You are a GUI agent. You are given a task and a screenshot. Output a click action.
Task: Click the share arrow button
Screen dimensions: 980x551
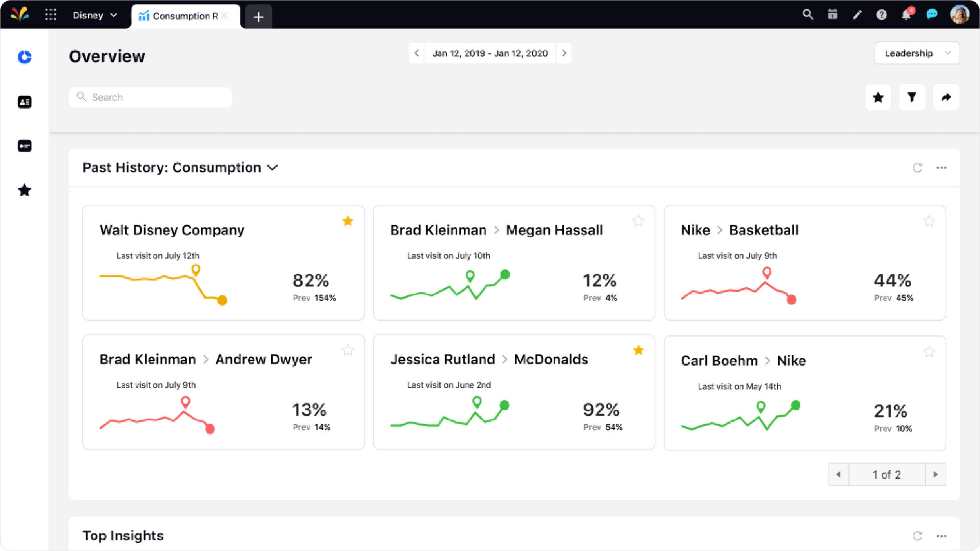(x=946, y=97)
